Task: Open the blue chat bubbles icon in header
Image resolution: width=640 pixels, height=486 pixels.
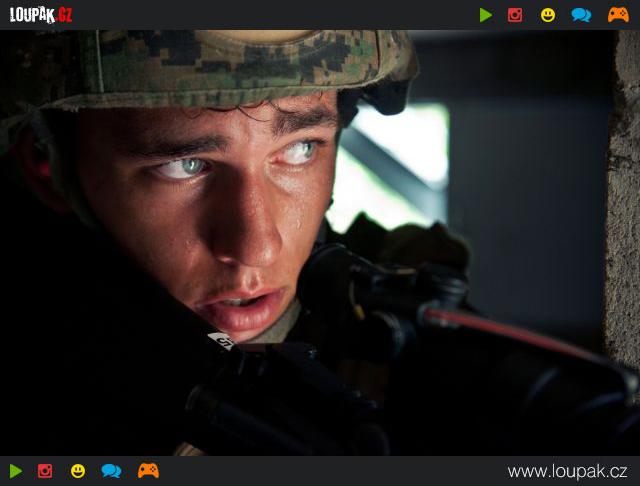Action: (581, 15)
